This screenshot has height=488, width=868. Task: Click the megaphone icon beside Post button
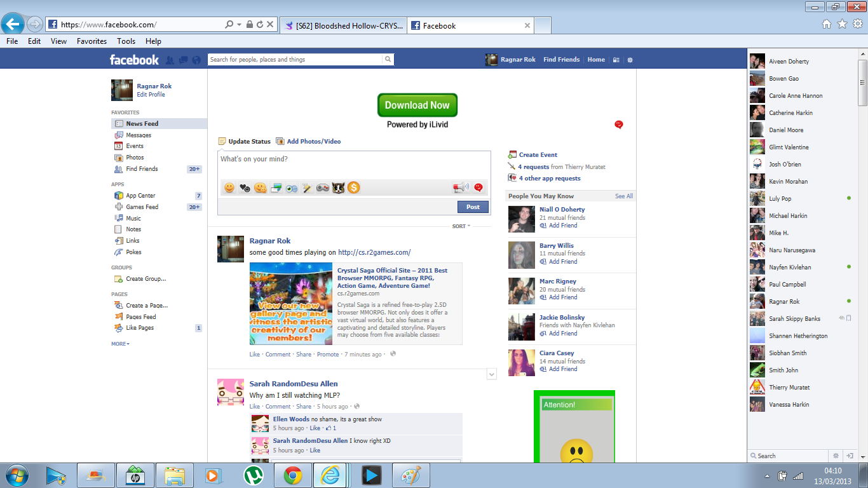[460, 187]
